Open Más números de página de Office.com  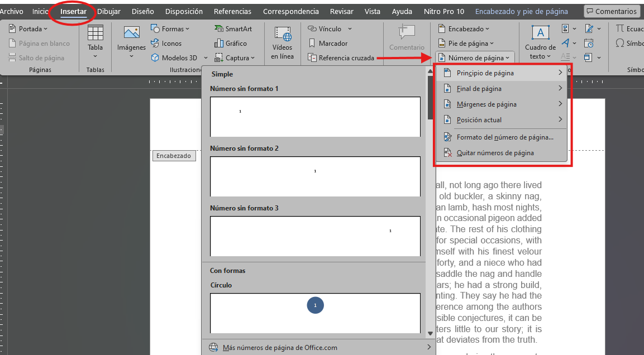tap(318, 347)
